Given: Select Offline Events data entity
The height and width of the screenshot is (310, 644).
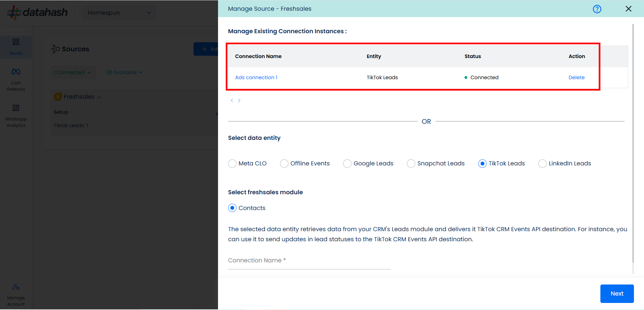Looking at the screenshot, I should pos(284,163).
